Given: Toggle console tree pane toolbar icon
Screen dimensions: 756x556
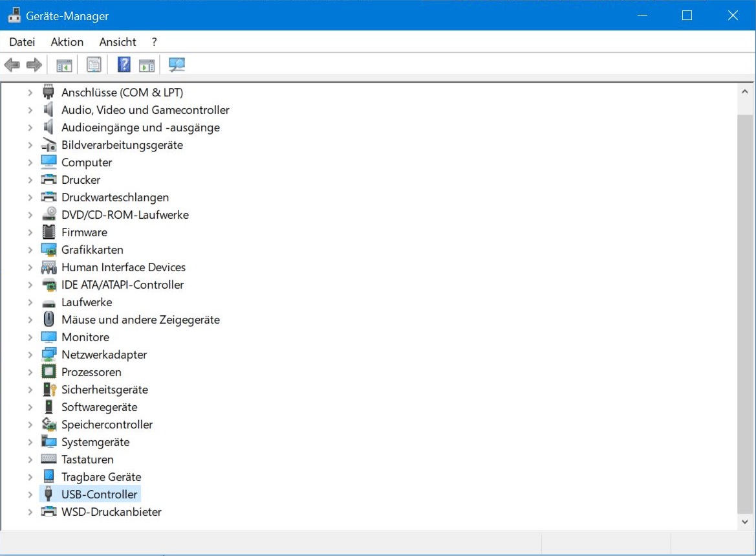Looking at the screenshot, I should pos(64,65).
